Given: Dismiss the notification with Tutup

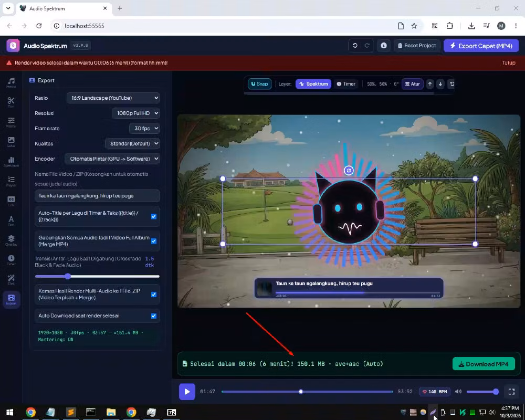Looking at the screenshot, I should (x=509, y=62).
